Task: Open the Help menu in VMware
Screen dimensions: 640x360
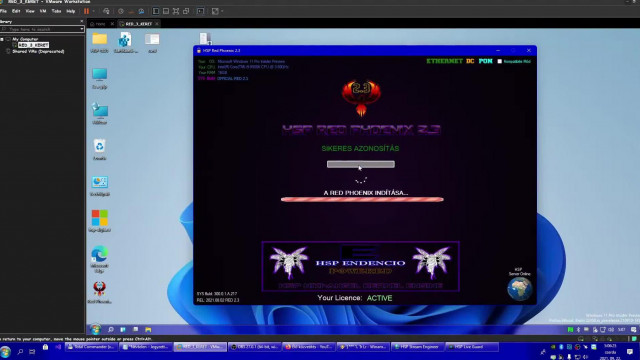Action: point(71,11)
